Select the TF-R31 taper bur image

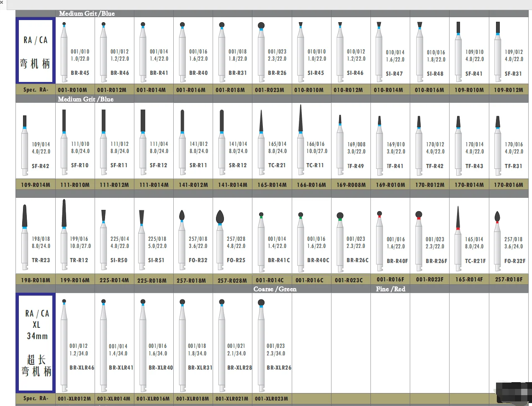pos(498,146)
